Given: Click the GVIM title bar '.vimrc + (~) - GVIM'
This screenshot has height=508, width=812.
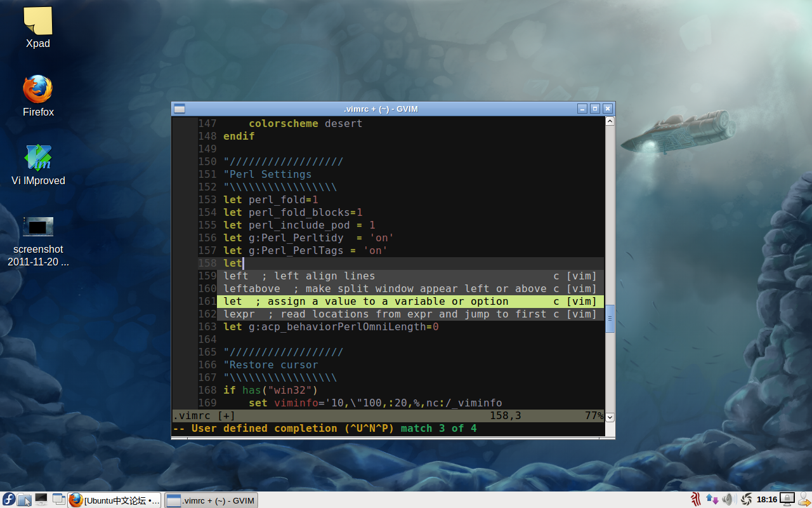Looking at the screenshot, I should tap(381, 109).
